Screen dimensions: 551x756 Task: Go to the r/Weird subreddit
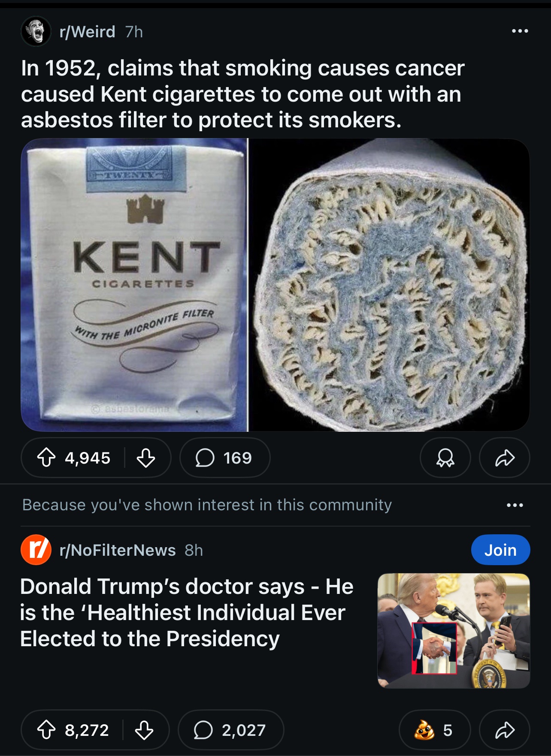88,32
